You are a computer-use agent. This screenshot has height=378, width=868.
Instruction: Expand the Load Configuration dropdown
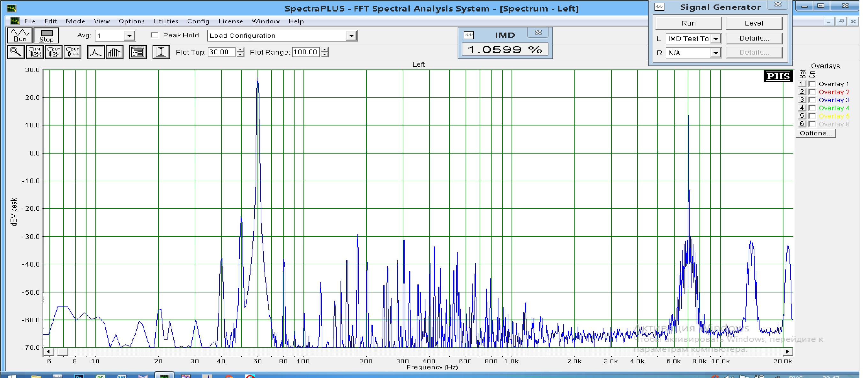pyautogui.click(x=351, y=36)
